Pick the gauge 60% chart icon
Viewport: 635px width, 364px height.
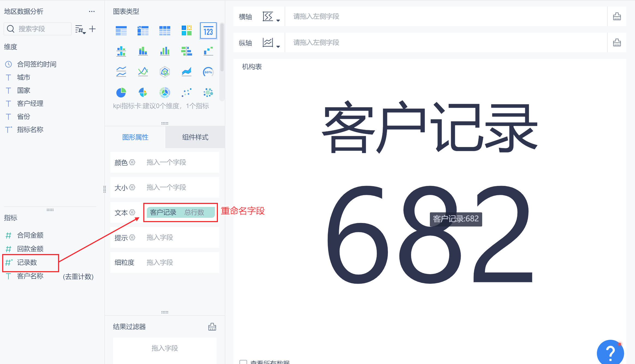(208, 72)
